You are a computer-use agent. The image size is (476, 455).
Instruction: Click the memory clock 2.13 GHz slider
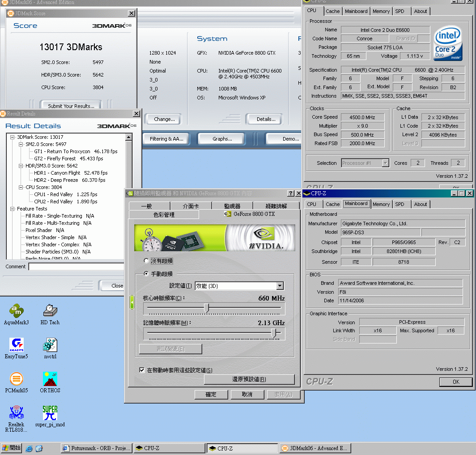[x=274, y=333]
